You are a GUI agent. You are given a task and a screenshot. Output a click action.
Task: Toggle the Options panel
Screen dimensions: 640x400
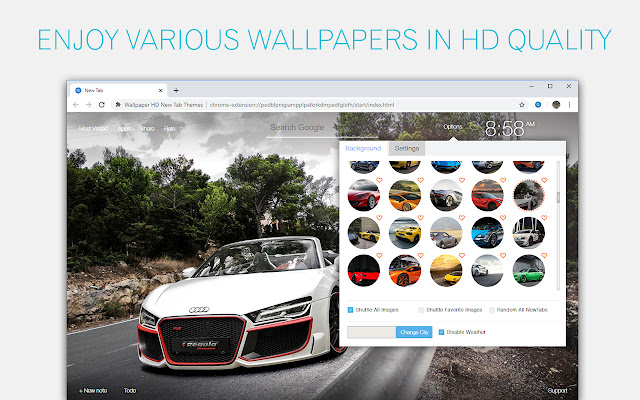453,127
